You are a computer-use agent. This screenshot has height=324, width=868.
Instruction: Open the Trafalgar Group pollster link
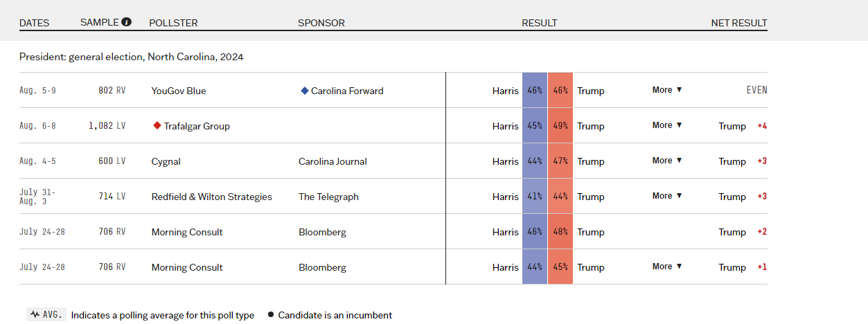pyautogui.click(x=197, y=126)
